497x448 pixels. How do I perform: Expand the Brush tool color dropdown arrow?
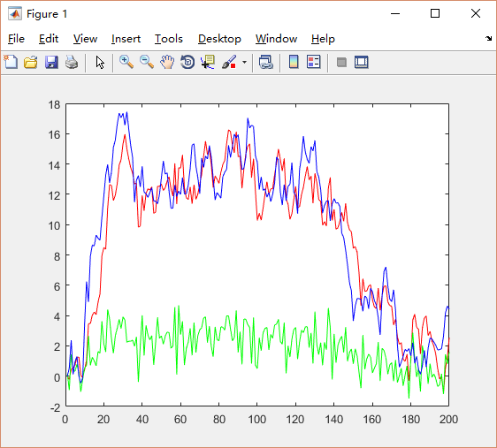tap(244, 62)
